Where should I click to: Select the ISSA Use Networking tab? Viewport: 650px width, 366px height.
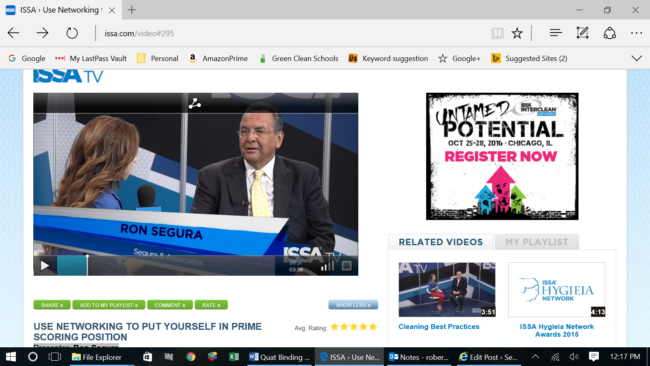coord(61,10)
